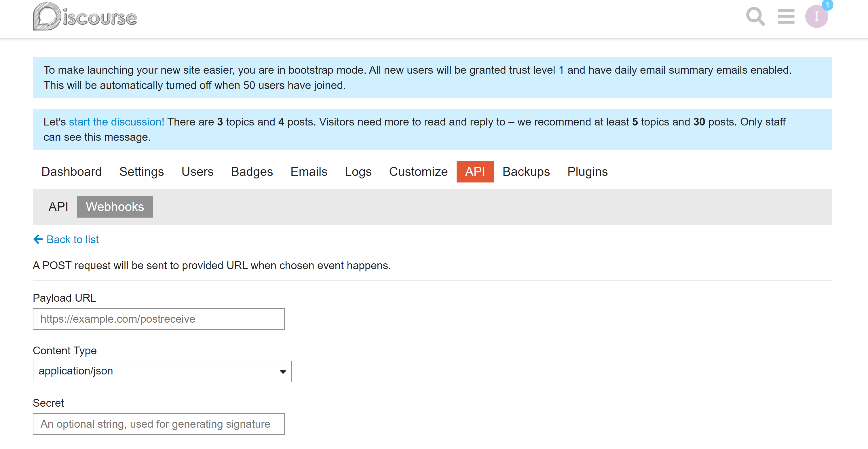Select the Emails tab
The width and height of the screenshot is (868, 449).
pyautogui.click(x=309, y=172)
